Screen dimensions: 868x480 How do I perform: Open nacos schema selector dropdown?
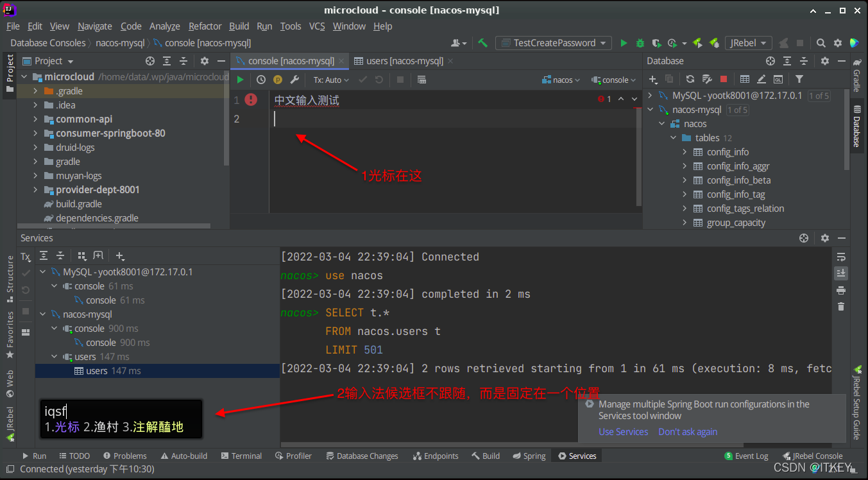[561, 80]
